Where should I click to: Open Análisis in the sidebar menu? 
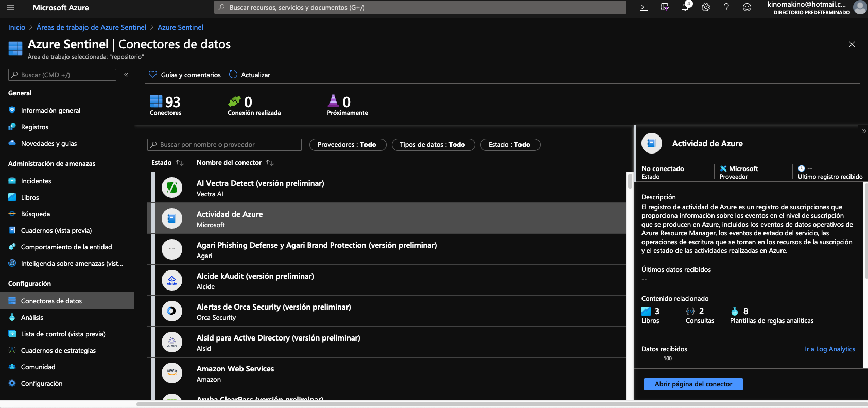[x=32, y=318]
